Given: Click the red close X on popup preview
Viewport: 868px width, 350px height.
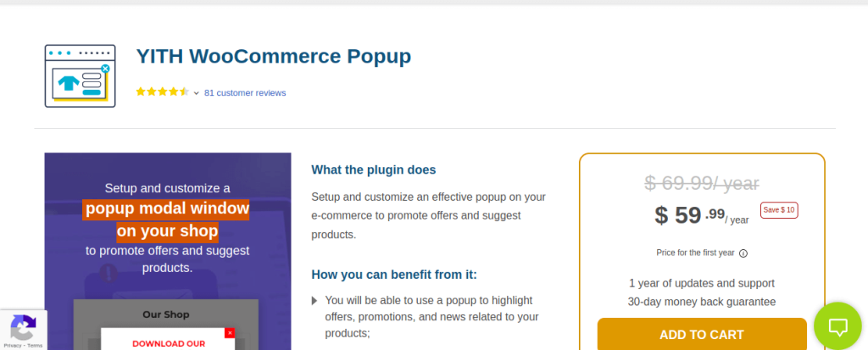Looking at the screenshot, I should (x=230, y=333).
